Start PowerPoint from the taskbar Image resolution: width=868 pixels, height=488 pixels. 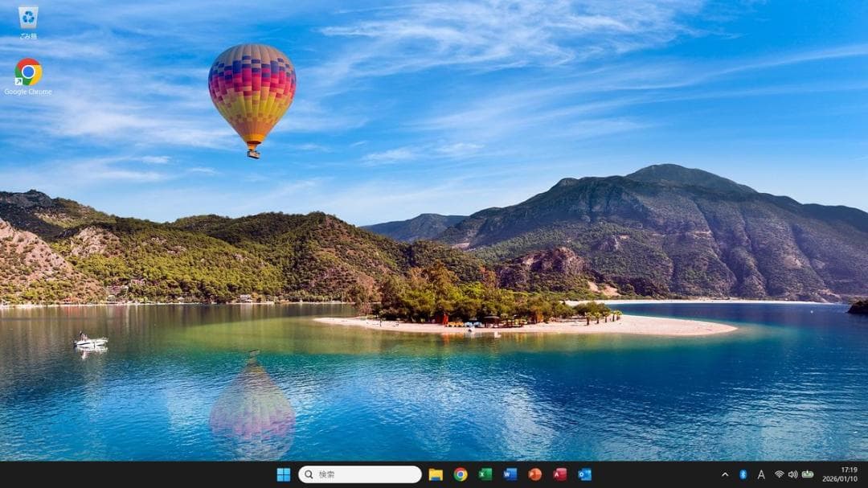[537, 474]
